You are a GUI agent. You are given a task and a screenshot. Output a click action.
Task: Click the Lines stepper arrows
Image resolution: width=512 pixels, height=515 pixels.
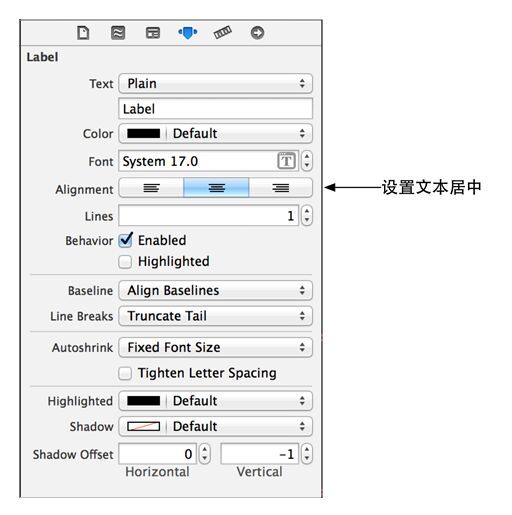[x=307, y=216]
